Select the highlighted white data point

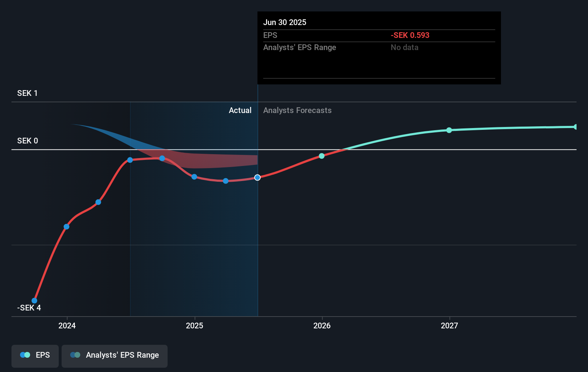pyautogui.click(x=257, y=177)
